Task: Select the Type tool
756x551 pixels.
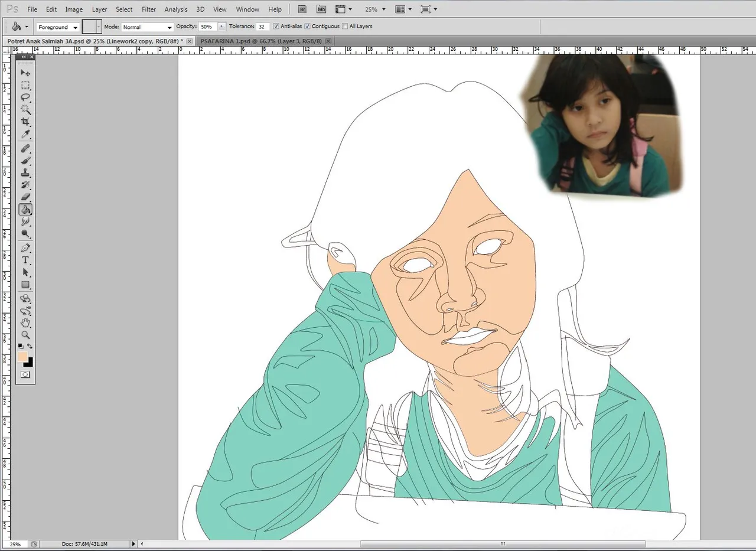Action: point(25,260)
